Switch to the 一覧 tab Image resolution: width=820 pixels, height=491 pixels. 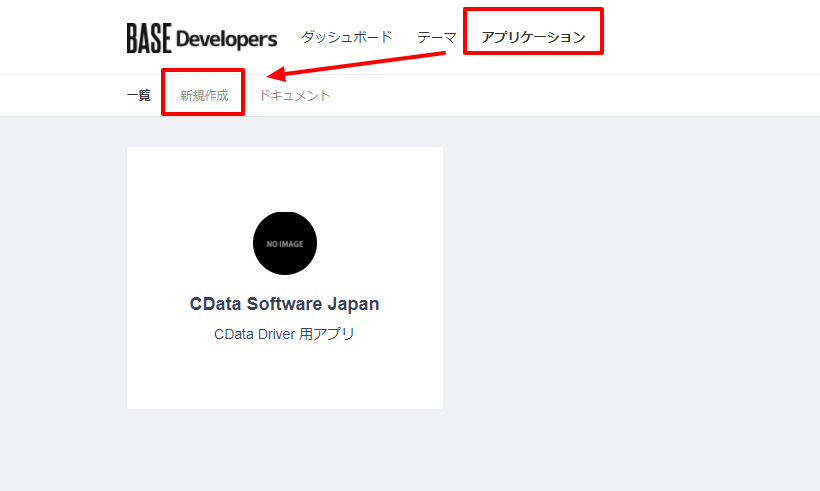139,96
